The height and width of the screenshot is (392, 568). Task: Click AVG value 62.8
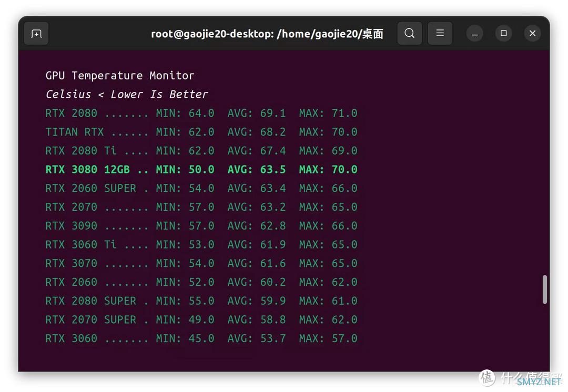273,226
